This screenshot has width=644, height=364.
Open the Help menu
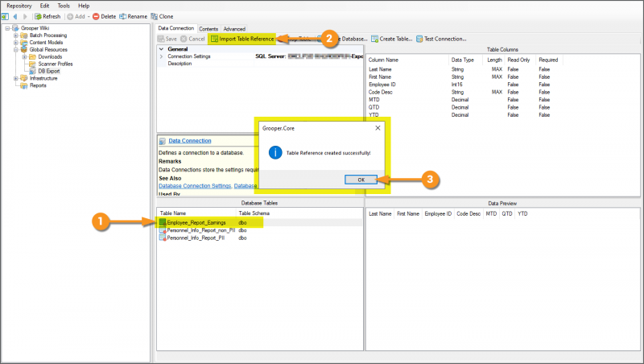(x=84, y=6)
